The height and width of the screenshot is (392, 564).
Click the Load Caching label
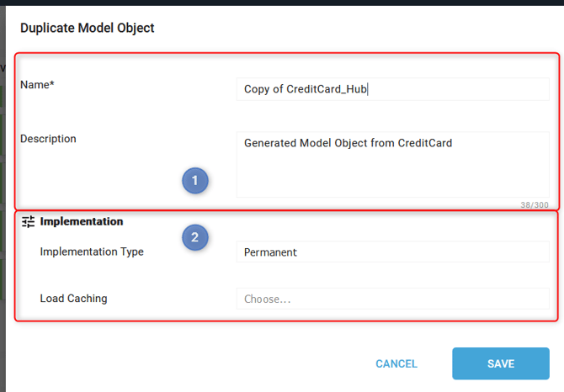pyautogui.click(x=73, y=299)
